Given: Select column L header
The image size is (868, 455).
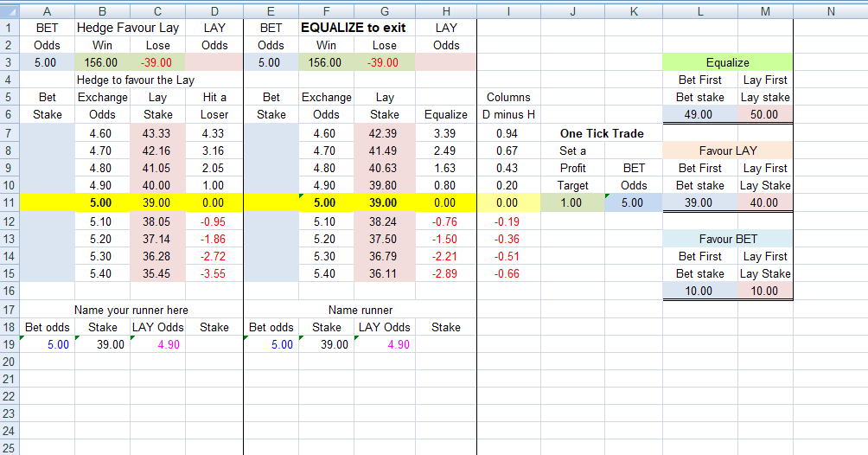Looking at the screenshot, I should 699,10.
